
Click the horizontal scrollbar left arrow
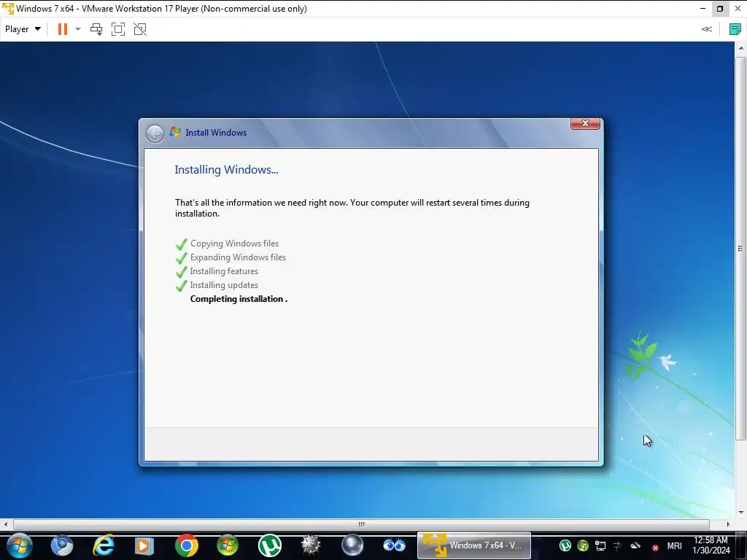[5, 524]
